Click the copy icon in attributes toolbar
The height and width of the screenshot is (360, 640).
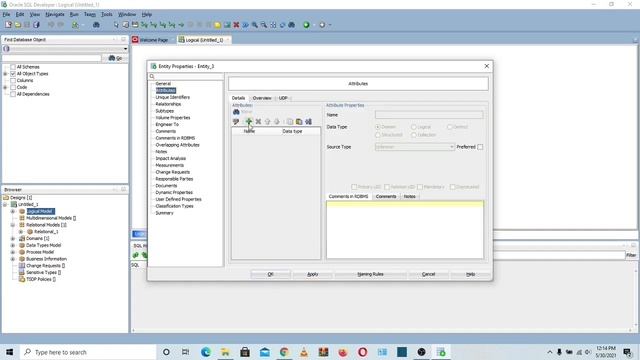coord(289,121)
